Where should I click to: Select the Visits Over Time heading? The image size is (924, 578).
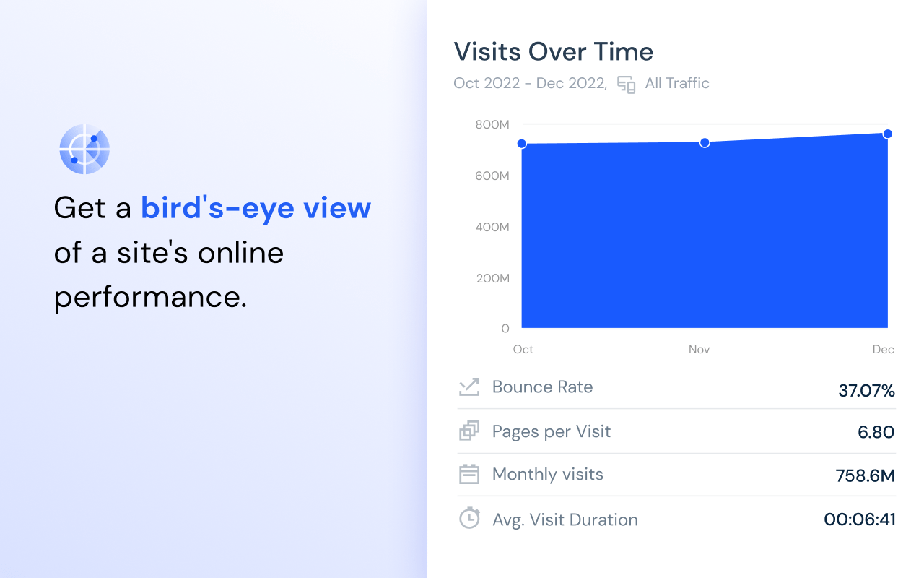553,51
